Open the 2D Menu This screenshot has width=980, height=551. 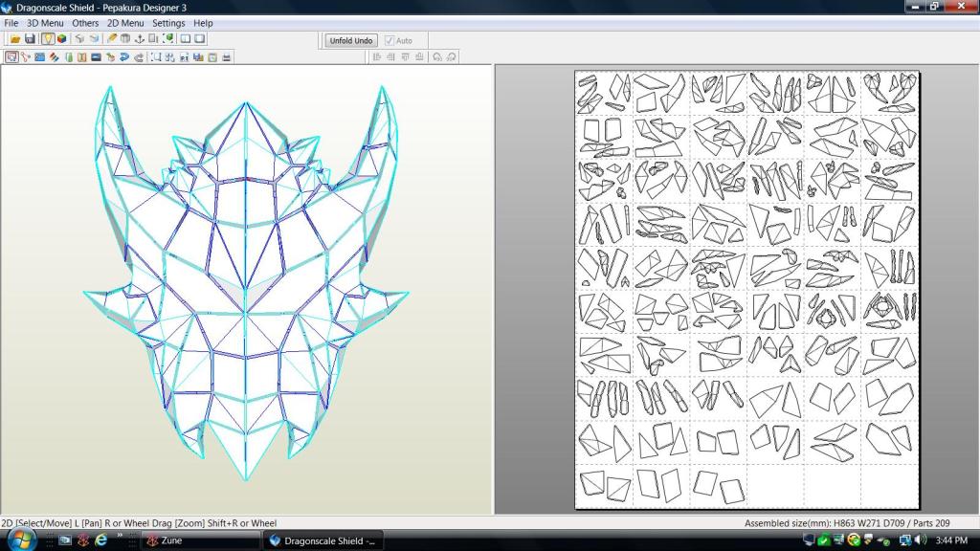[x=125, y=23]
